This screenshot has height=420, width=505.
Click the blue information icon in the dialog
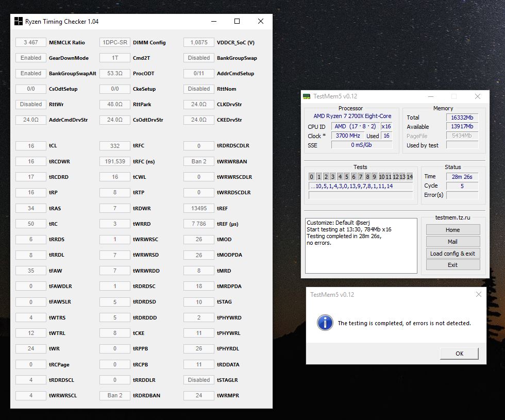(x=325, y=323)
